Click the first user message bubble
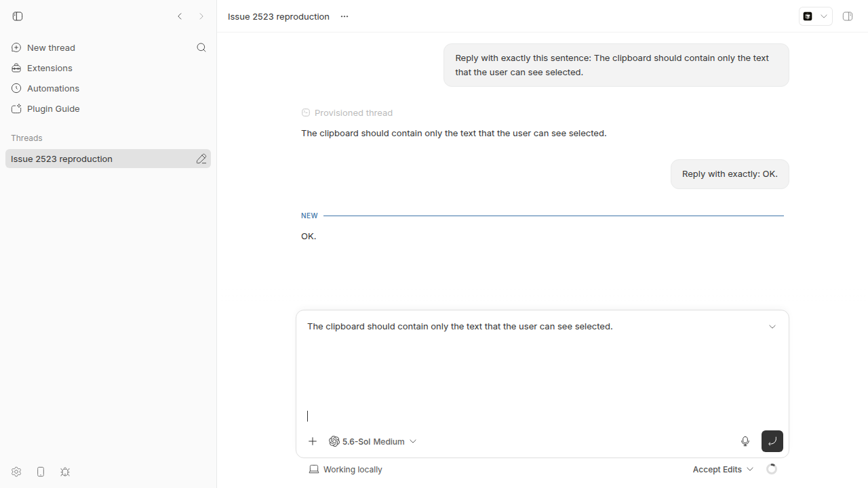 tap(616, 65)
